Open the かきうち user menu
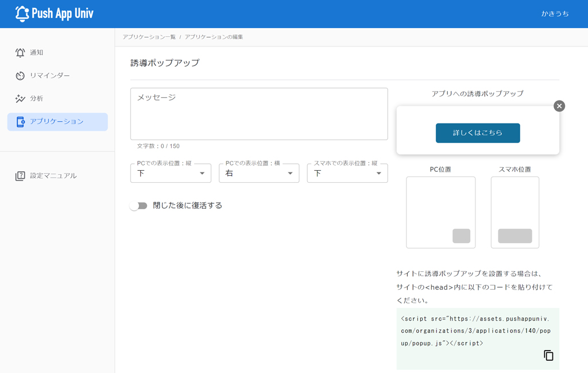Screen dimensions: 588x373 click(555, 14)
